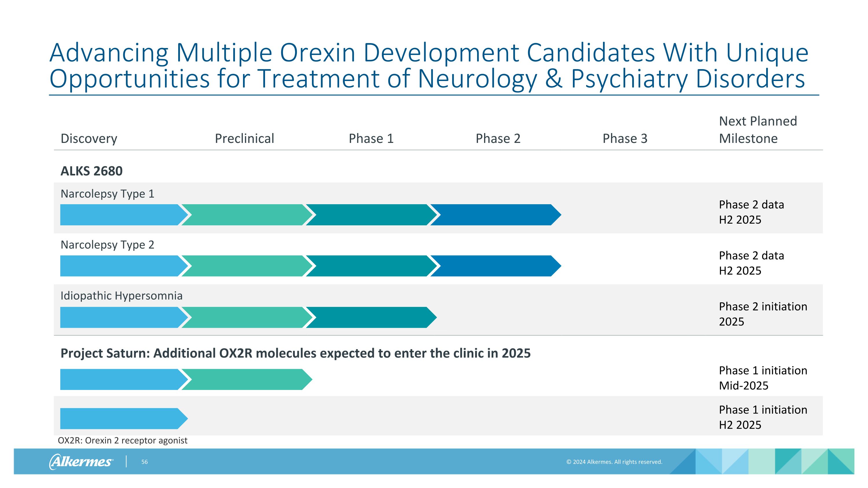The width and height of the screenshot is (868, 488).
Task: Click the Discovery column header
Action: [x=89, y=139]
